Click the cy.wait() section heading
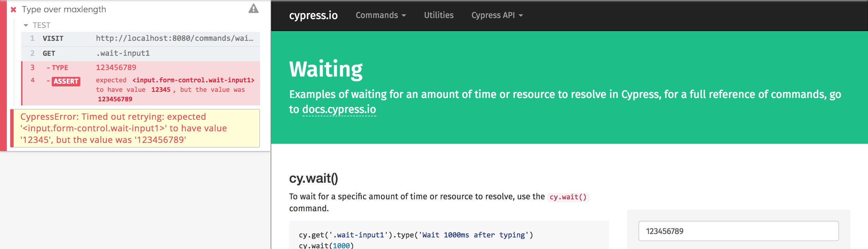 point(314,178)
